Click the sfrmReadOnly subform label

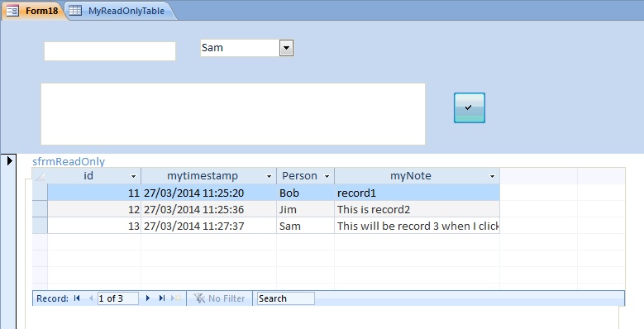tap(69, 161)
